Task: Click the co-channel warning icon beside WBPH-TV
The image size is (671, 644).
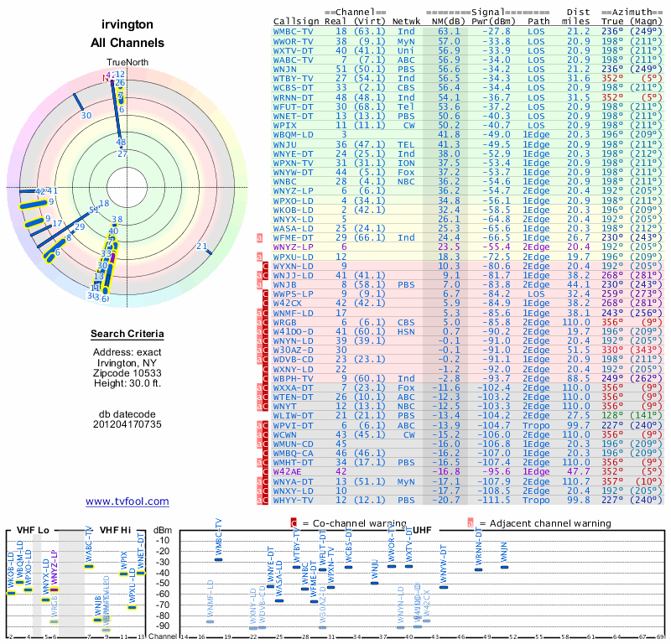Action: point(265,379)
